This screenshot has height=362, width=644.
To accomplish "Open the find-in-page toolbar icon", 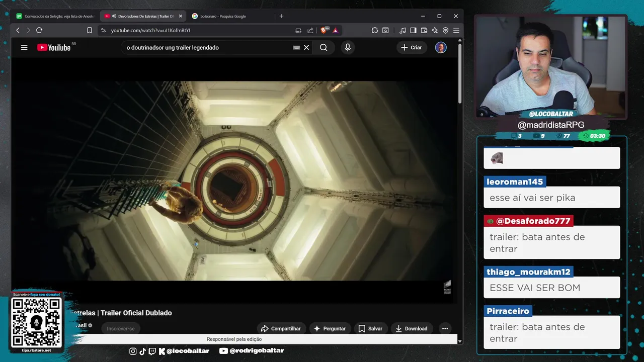I will pyautogui.click(x=385, y=30).
